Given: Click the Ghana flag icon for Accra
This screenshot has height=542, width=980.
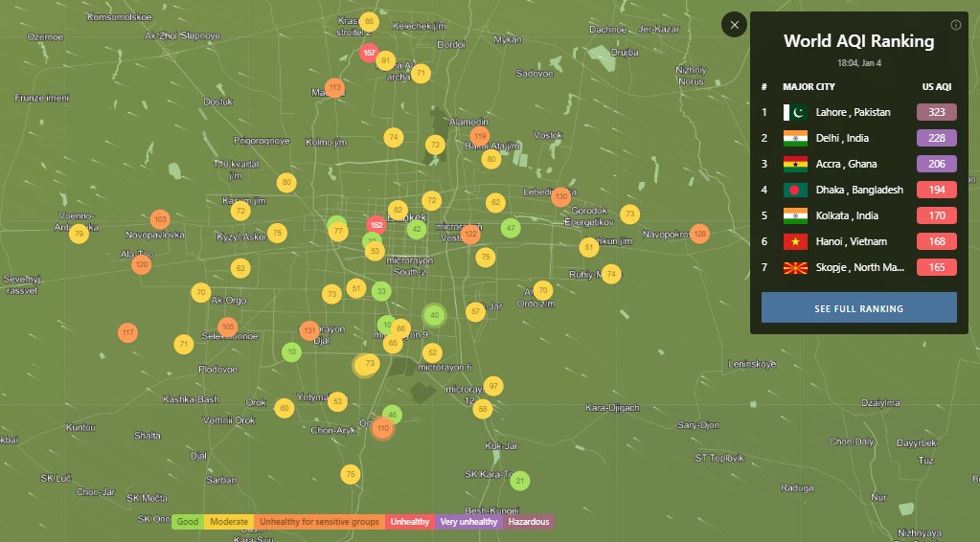Looking at the screenshot, I should 795,164.
